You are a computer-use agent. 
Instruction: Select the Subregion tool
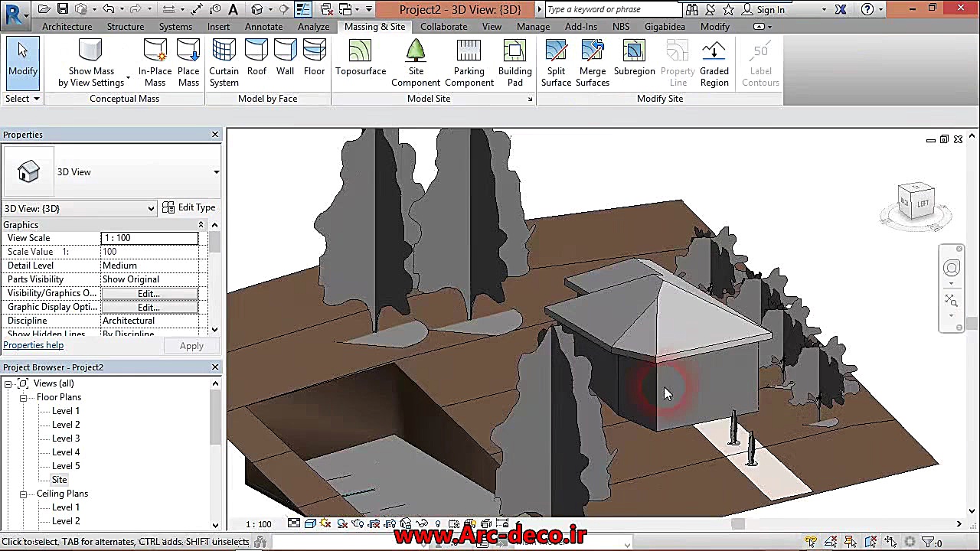pyautogui.click(x=634, y=58)
